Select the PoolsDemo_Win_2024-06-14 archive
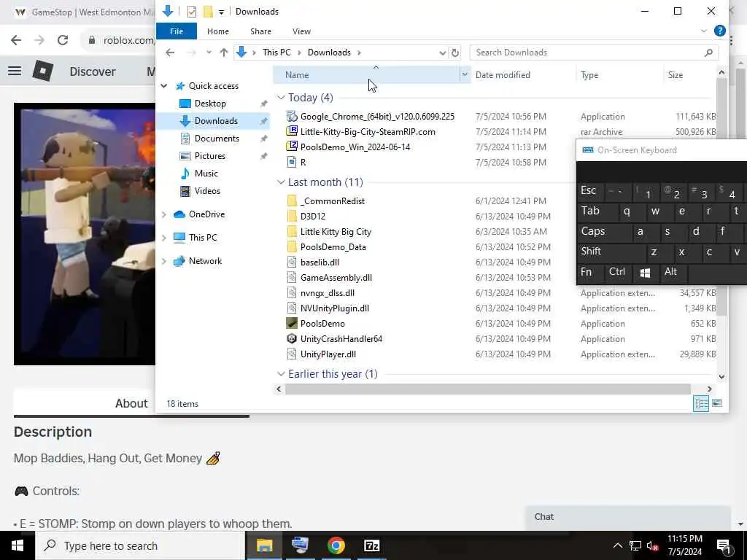This screenshot has height=560, width=747. pyautogui.click(x=355, y=147)
